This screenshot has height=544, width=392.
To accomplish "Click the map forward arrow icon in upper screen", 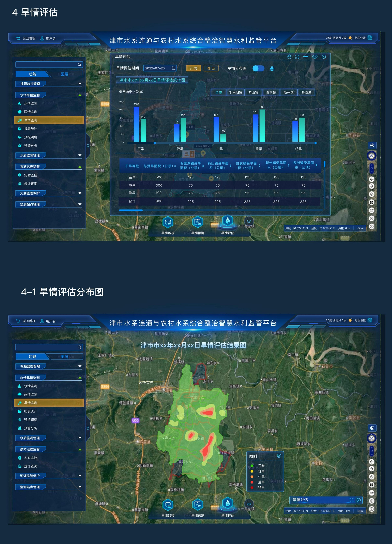I will (371, 186).
